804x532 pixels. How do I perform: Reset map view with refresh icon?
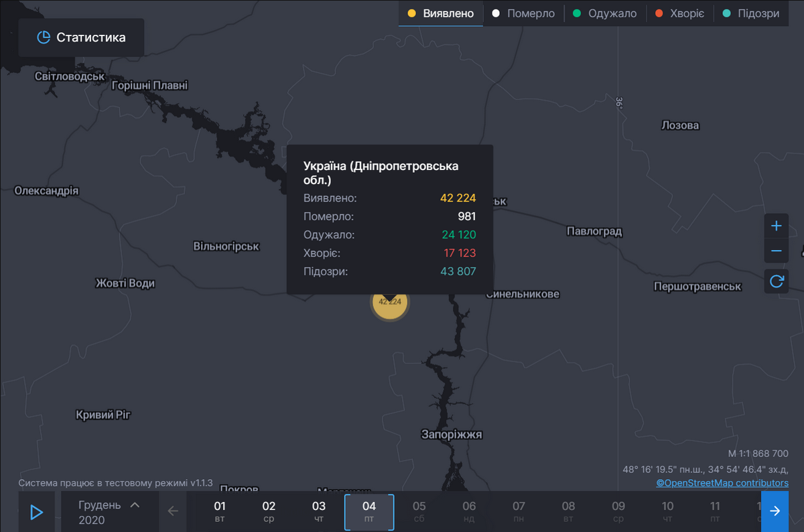click(776, 281)
